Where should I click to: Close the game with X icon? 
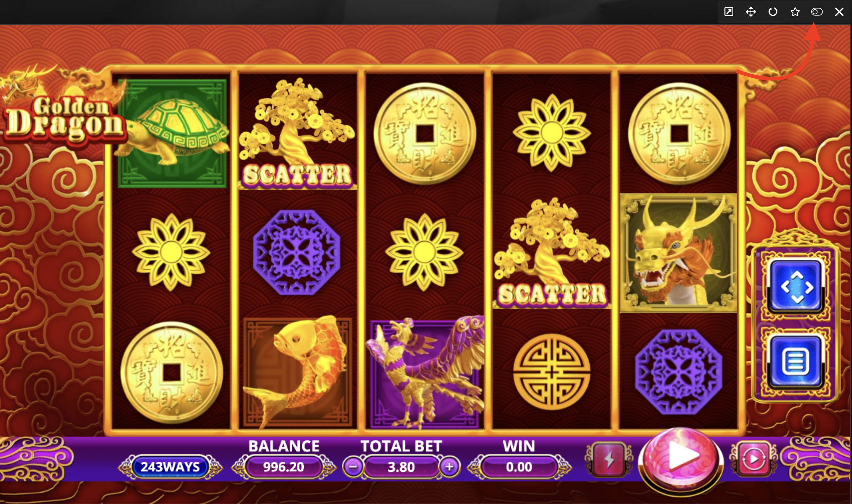tap(839, 12)
